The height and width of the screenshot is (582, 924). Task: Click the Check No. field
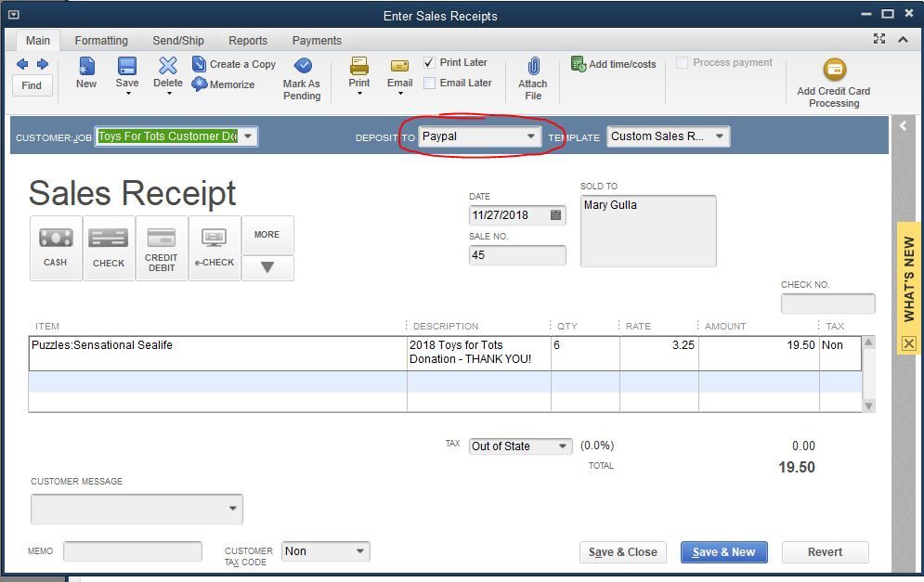(x=828, y=304)
